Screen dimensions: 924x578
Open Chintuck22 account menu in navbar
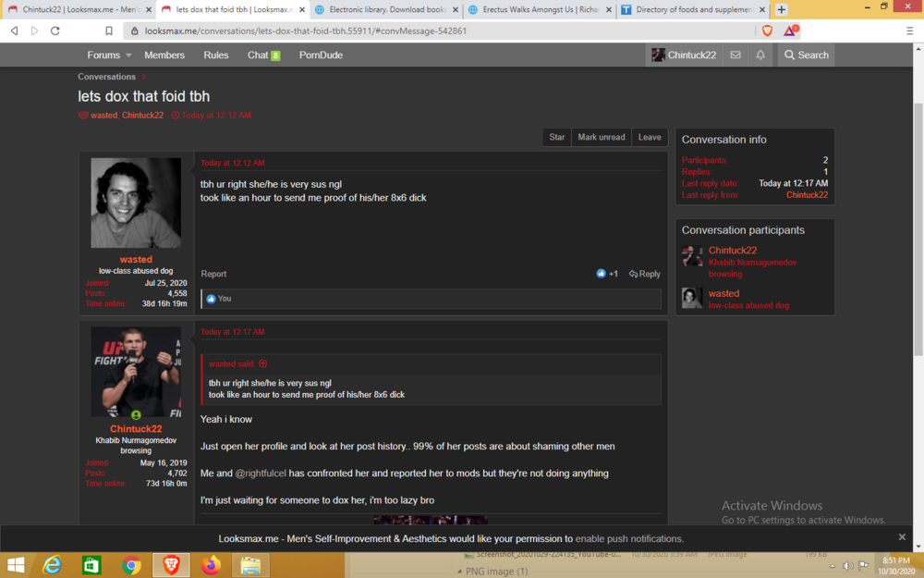(x=684, y=55)
